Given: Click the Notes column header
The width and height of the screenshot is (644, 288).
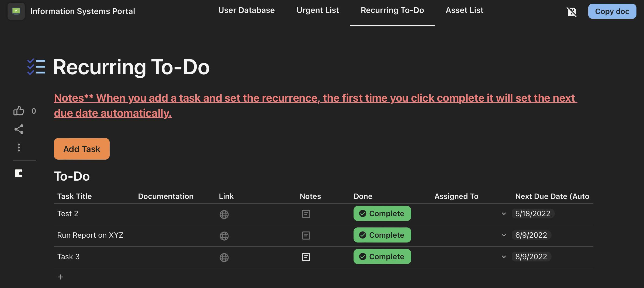Looking at the screenshot, I should (310, 196).
